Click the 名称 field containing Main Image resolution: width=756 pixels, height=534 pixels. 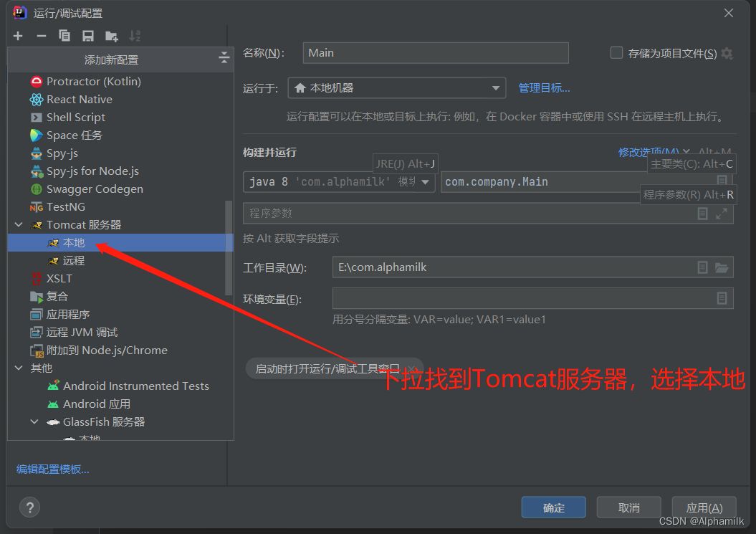tap(436, 52)
